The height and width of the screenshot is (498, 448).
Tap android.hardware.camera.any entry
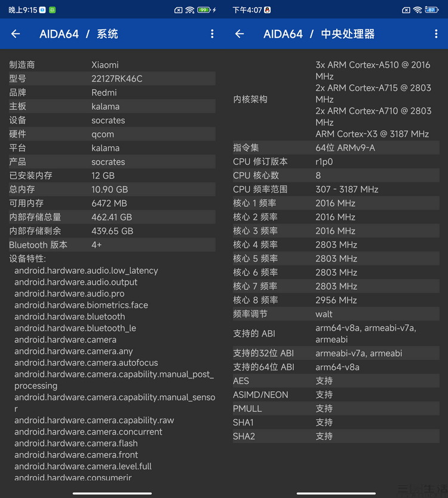(x=73, y=352)
